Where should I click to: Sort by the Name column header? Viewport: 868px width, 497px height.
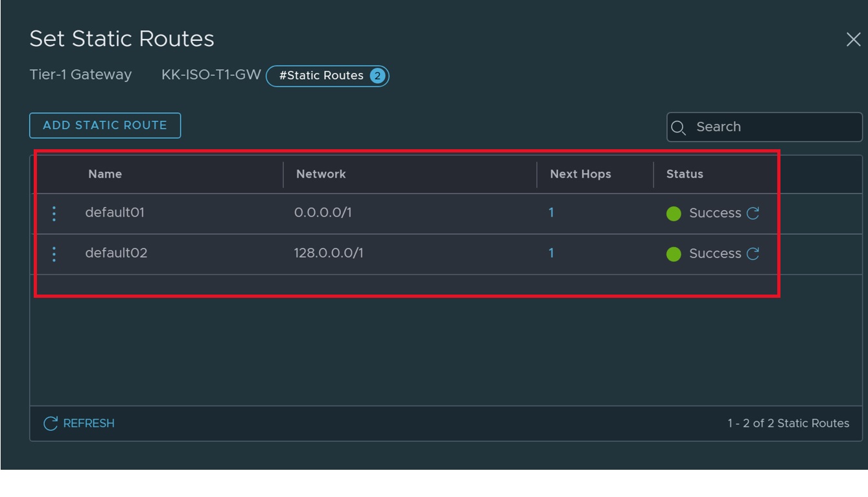point(105,174)
